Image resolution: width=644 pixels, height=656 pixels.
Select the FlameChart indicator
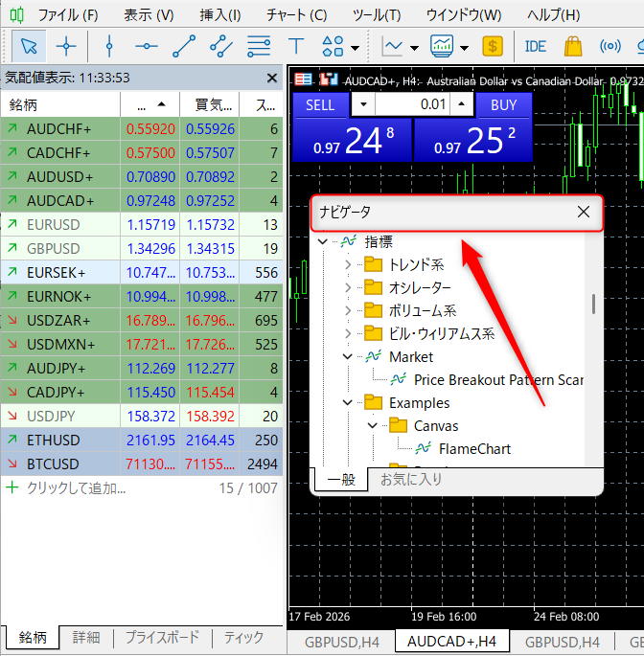click(x=474, y=448)
